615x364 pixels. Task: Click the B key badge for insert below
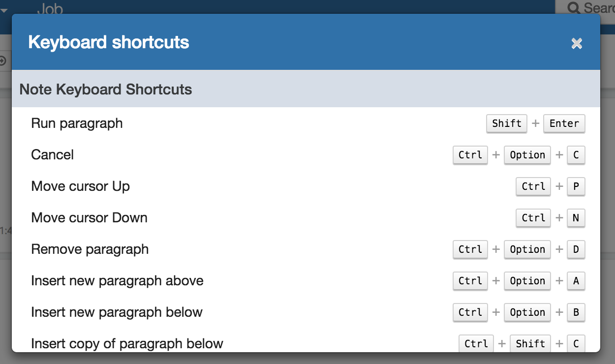pos(576,312)
